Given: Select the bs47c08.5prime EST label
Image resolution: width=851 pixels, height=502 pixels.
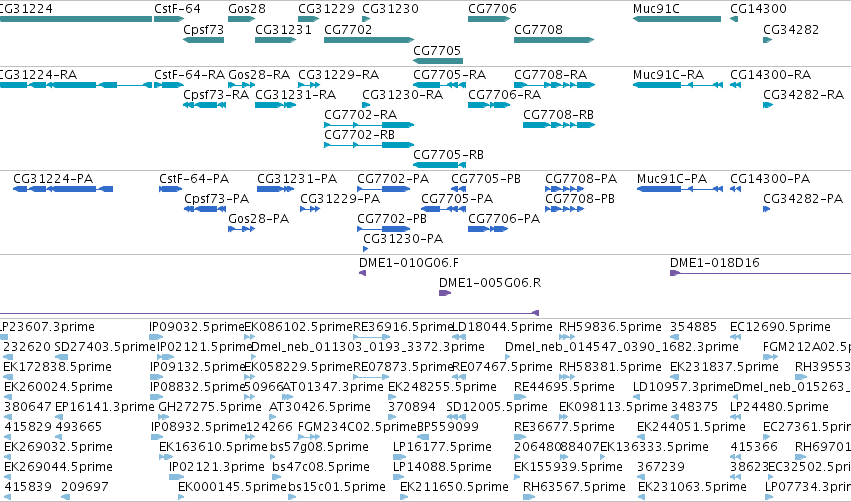Looking at the screenshot, I should click(321, 467).
